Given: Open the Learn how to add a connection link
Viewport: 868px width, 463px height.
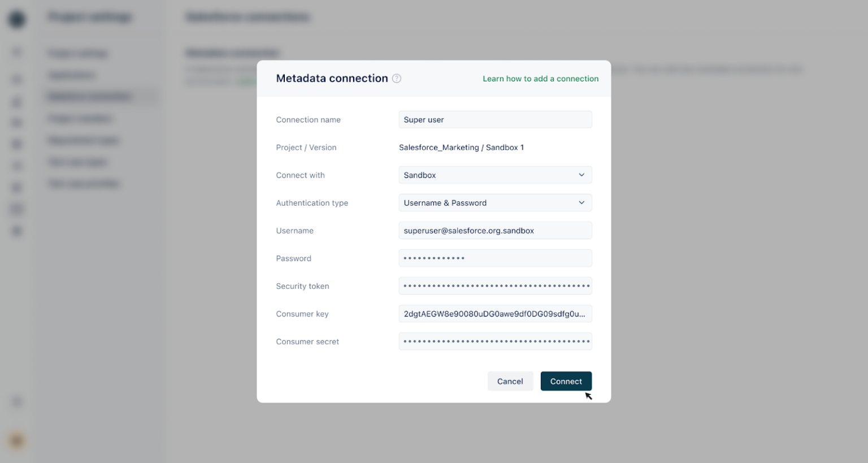Looking at the screenshot, I should tap(540, 79).
